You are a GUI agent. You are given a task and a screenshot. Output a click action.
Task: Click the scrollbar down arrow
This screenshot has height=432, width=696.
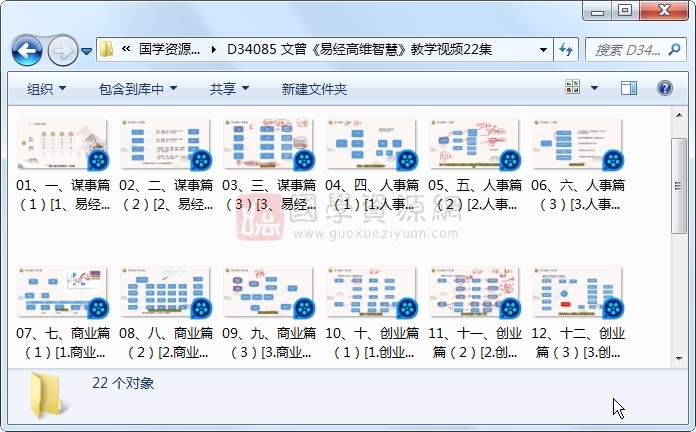[679, 359]
